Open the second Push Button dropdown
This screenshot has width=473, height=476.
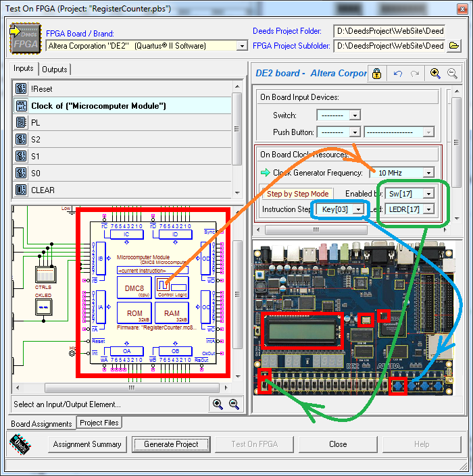pos(428,132)
